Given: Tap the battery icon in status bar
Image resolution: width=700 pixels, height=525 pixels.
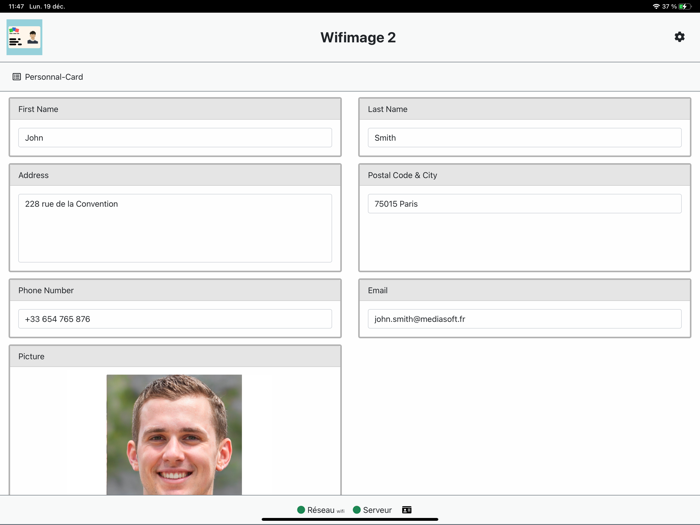Looking at the screenshot, I should (685, 6).
